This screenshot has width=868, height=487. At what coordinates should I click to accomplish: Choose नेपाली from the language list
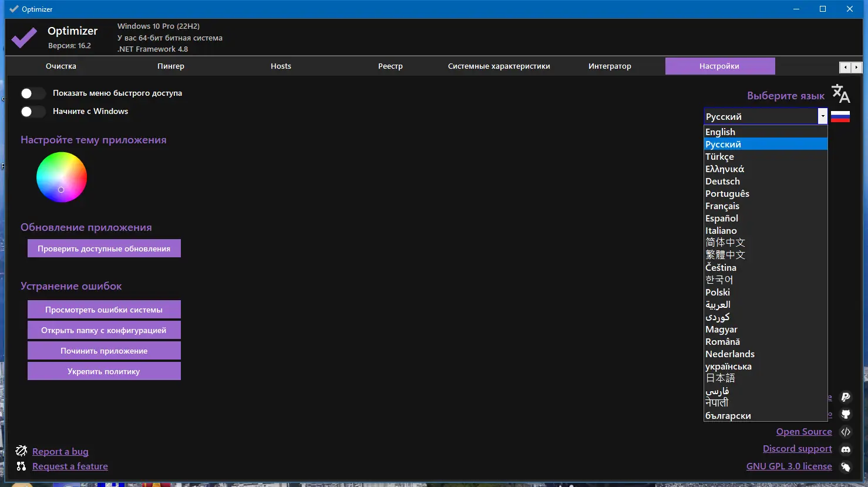766,403
